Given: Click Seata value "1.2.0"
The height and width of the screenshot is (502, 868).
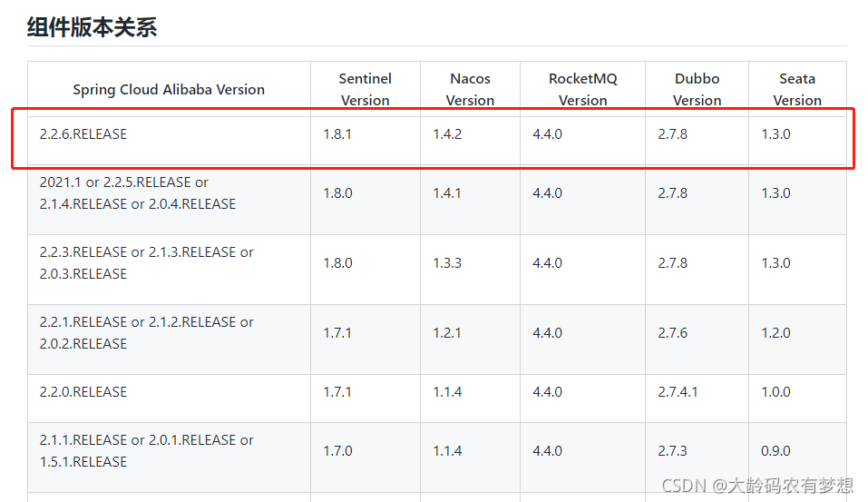Looking at the screenshot, I should [x=775, y=333].
